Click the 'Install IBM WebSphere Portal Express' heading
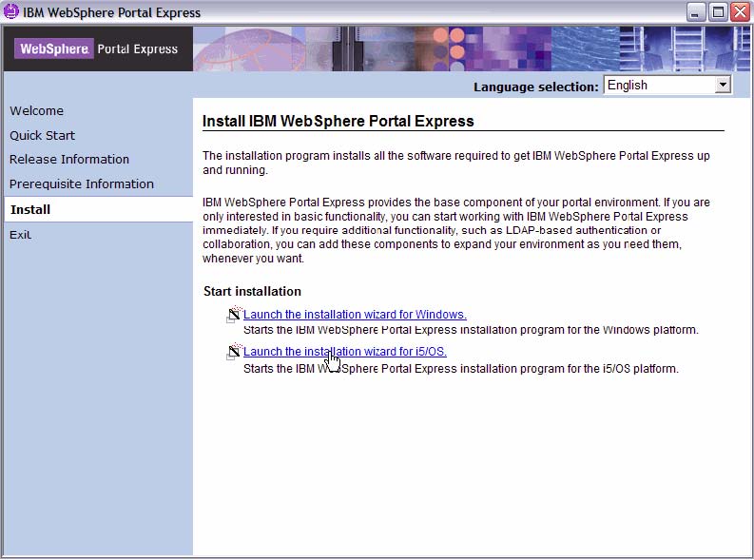This screenshot has width=754, height=560. coord(338,121)
